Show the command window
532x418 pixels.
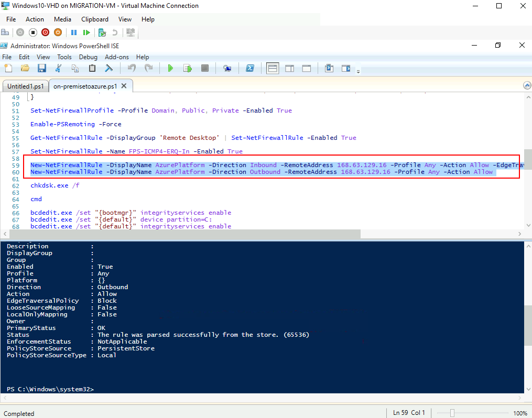click(329, 68)
